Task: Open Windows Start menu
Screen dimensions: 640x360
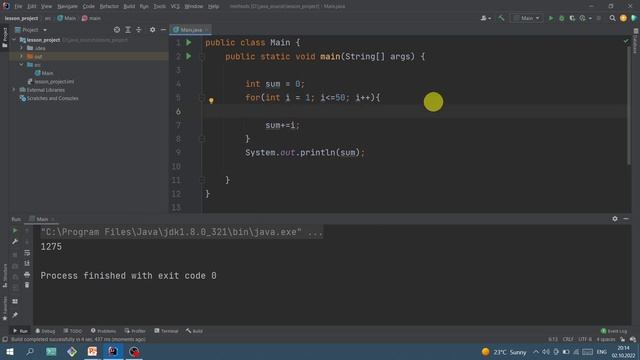Action: [9, 351]
